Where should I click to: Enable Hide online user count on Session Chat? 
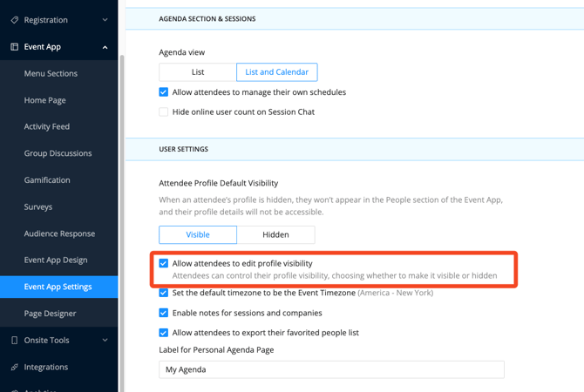[164, 112]
